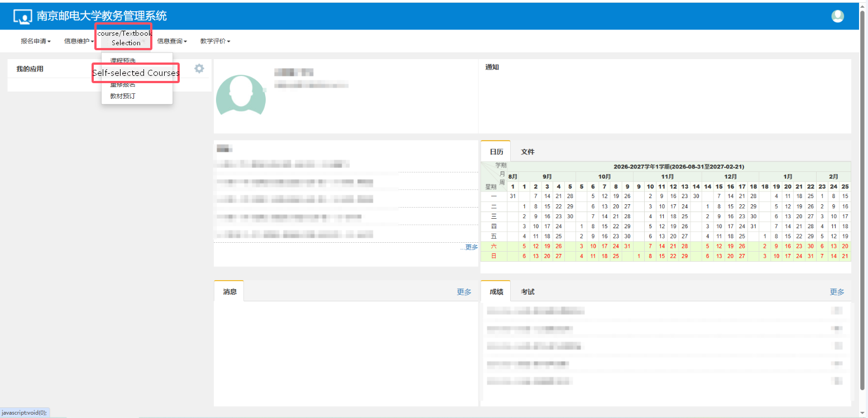The height and width of the screenshot is (418, 868).
Task: Open the gear settings icon in 我的应用
Action: click(199, 69)
